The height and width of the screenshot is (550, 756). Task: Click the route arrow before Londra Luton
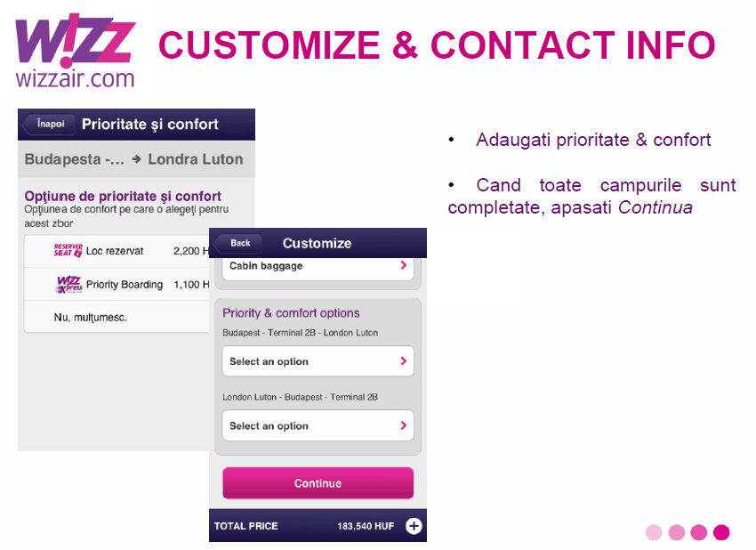(136, 160)
